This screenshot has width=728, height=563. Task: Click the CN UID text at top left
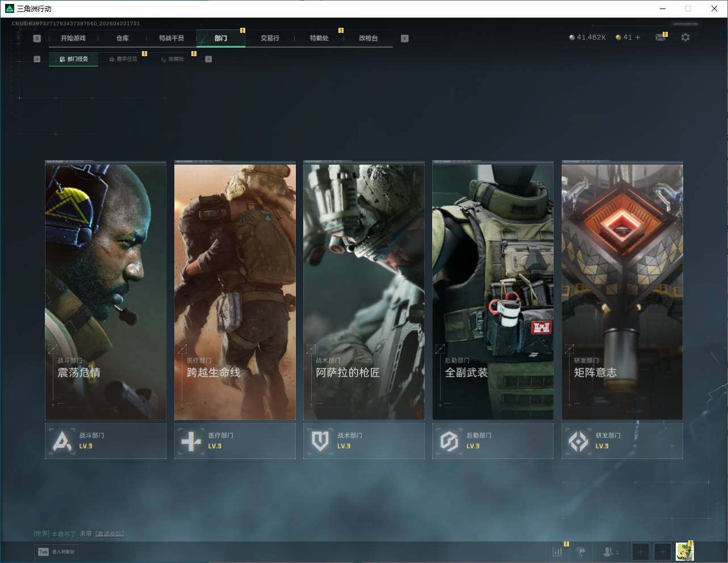(76, 23)
